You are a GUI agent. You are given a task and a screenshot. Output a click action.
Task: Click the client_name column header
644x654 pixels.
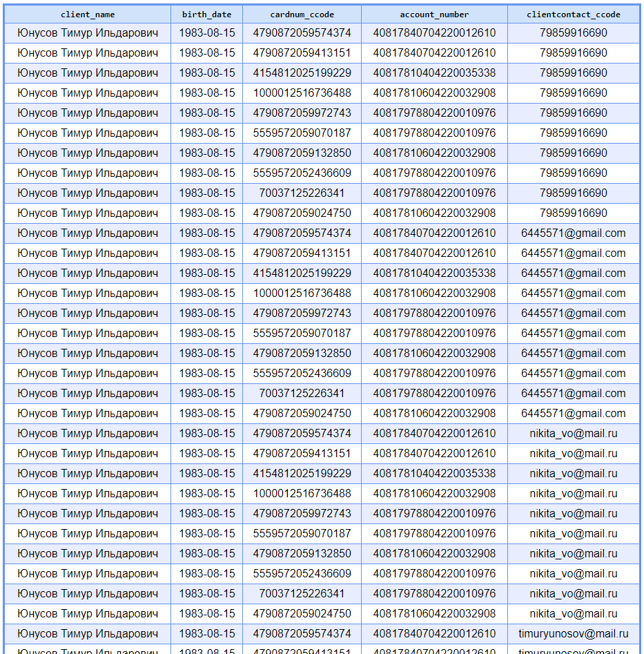pos(88,15)
